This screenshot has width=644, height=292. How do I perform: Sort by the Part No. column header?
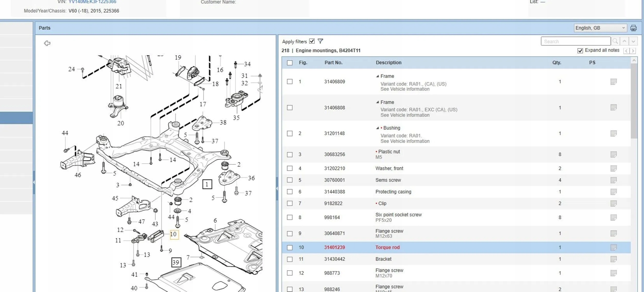tap(333, 63)
